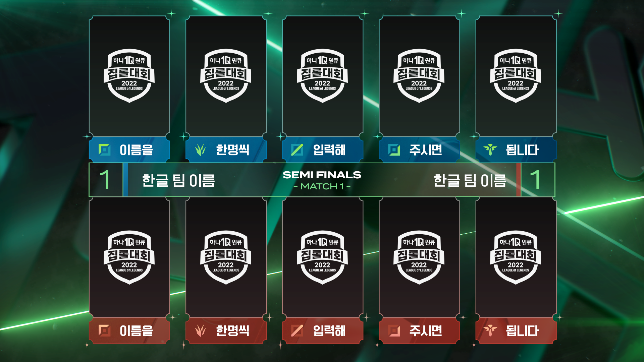Click the blue team top lane icon

(104, 150)
